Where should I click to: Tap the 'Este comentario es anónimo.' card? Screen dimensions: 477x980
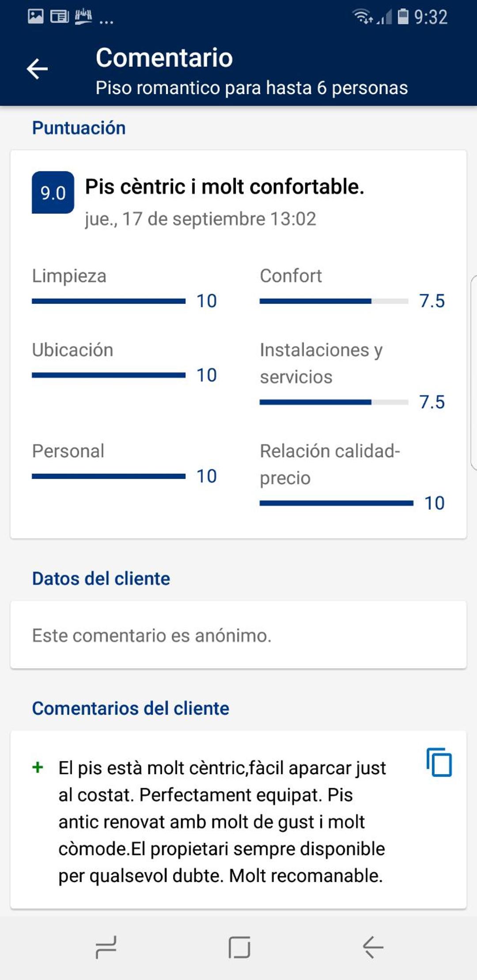[x=238, y=635]
